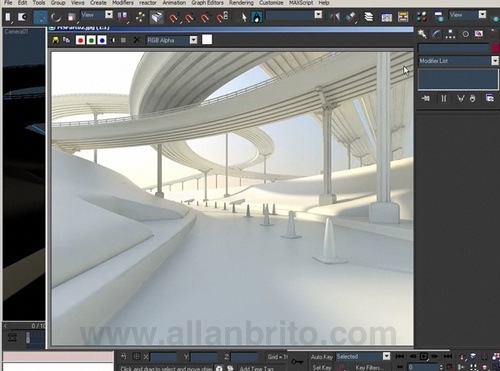This screenshot has height=371, width=500.
Task: Switch to the Create command panel tab
Action: pos(422,34)
